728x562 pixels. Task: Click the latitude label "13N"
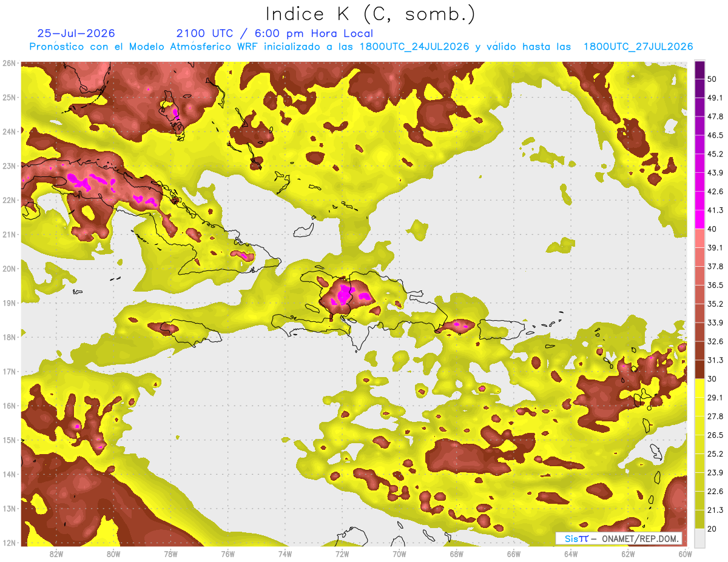point(9,508)
